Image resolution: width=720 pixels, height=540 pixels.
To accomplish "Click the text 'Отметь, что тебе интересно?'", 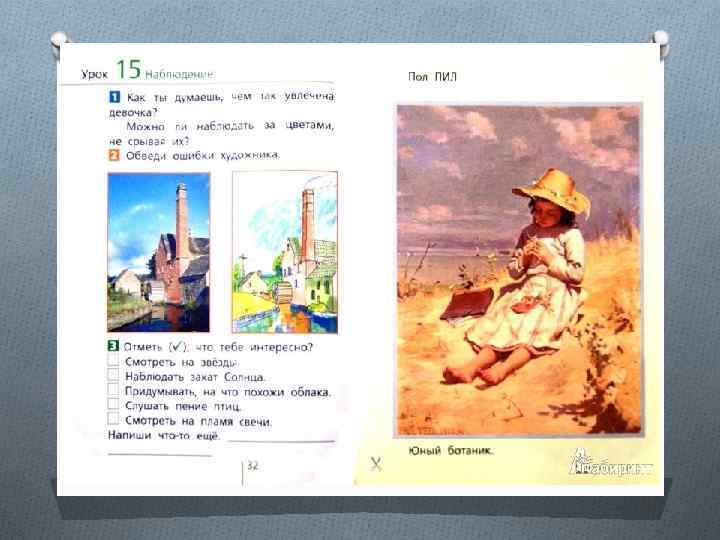I will (218, 347).
